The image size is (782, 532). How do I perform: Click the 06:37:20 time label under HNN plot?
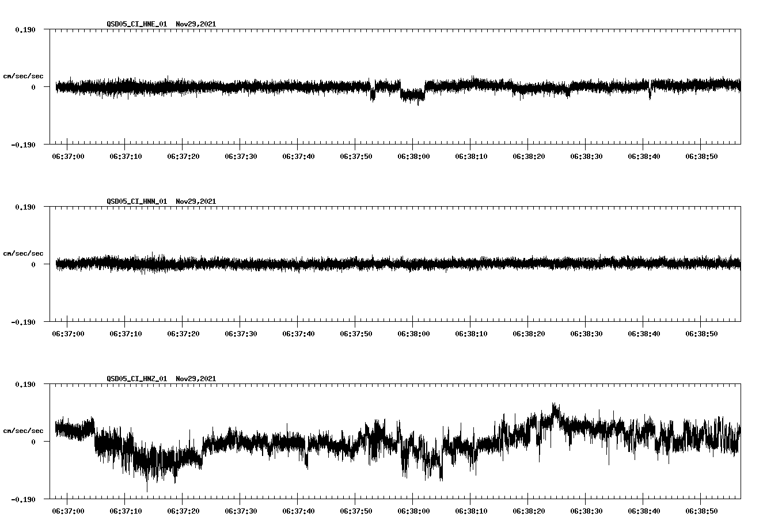[x=183, y=334]
